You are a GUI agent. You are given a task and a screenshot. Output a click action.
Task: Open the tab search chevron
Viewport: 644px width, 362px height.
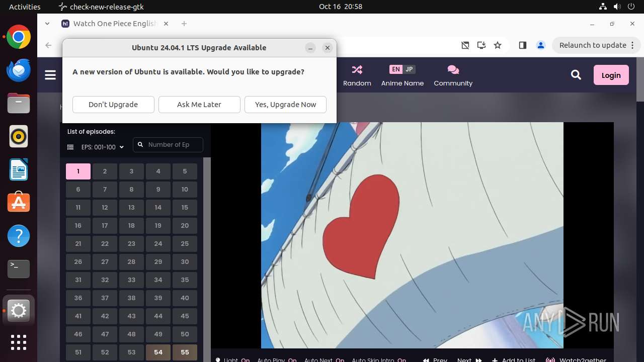point(47,24)
